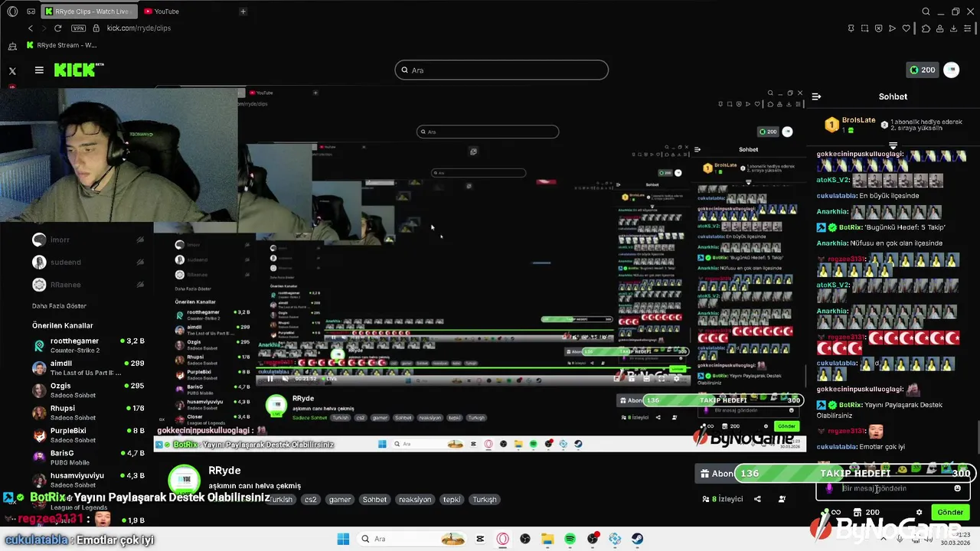Show site info via the lock icon

[x=96, y=28]
